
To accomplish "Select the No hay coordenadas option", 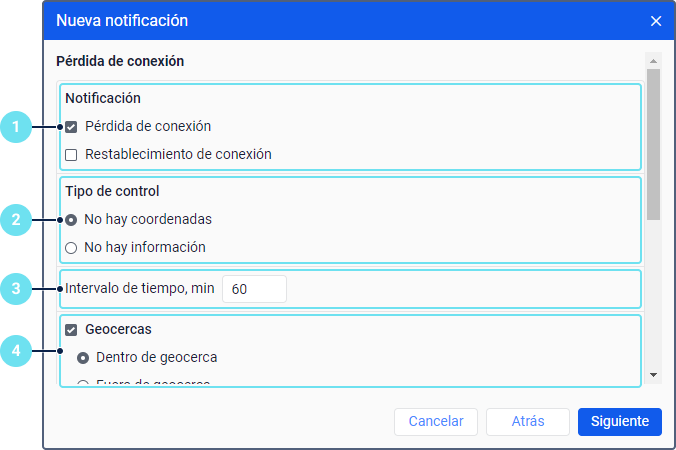I will [71, 219].
